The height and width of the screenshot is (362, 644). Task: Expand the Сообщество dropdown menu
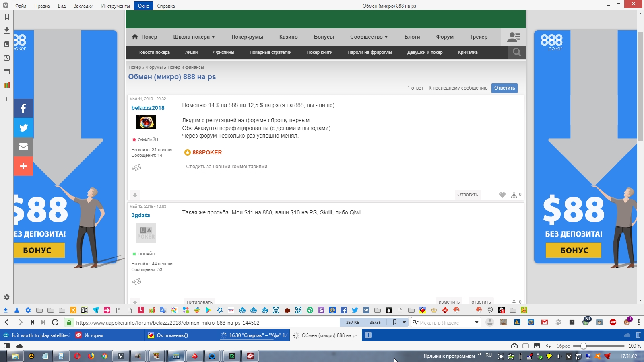[369, 37]
